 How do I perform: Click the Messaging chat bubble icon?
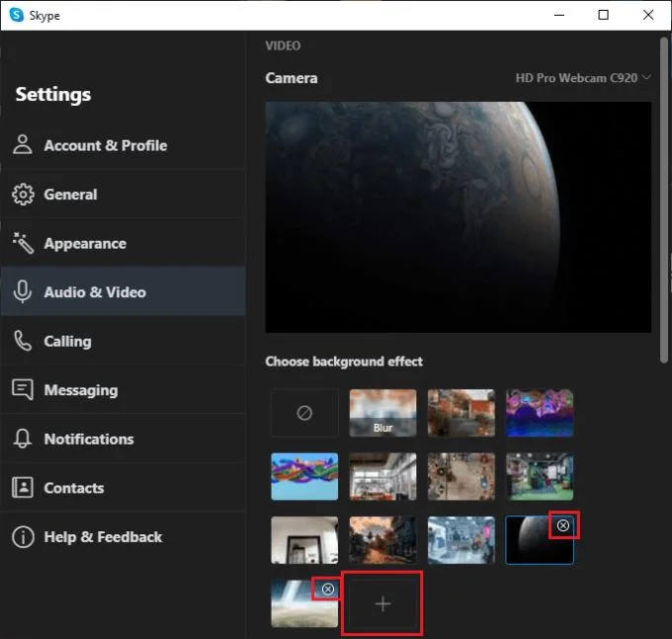23,389
